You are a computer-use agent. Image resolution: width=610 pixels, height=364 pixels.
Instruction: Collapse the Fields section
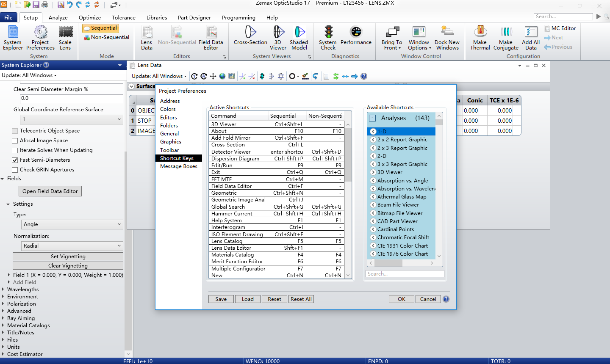(3, 179)
